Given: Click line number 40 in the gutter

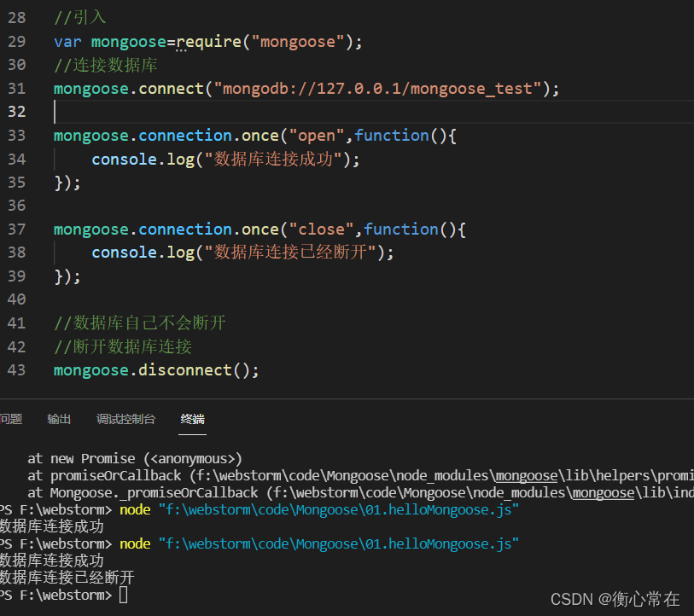Looking at the screenshot, I should point(17,299).
